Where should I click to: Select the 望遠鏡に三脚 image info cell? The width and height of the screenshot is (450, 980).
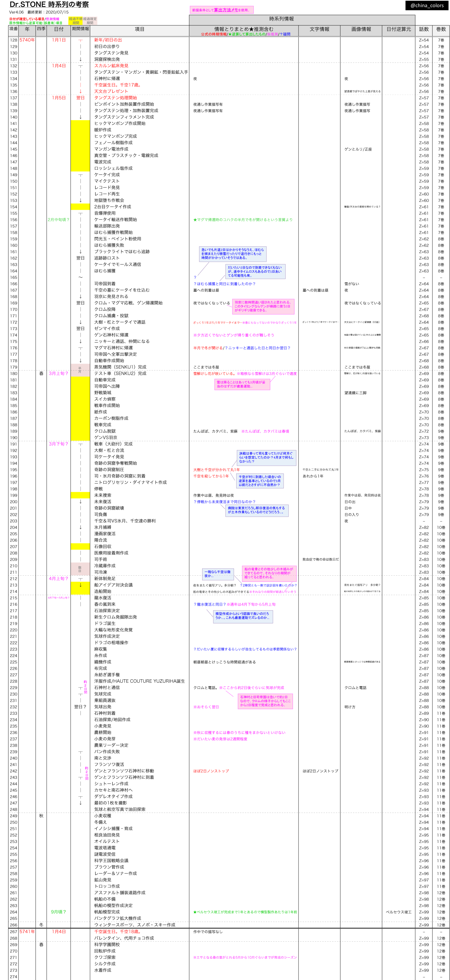[x=355, y=393]
